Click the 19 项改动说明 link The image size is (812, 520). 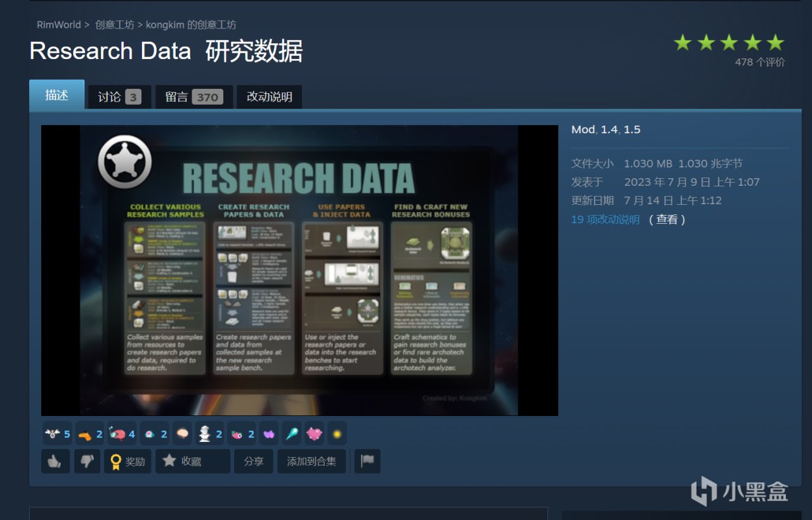coord(605,219)
